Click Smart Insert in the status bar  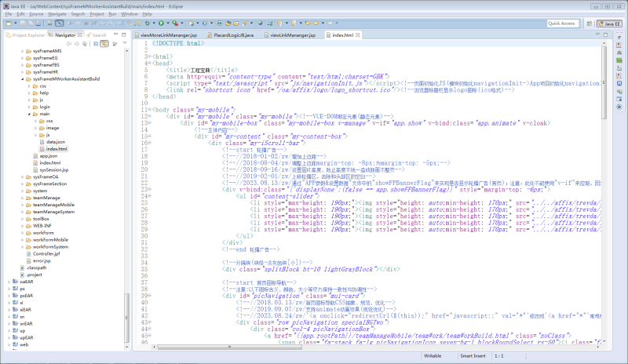tap(473, 355)
